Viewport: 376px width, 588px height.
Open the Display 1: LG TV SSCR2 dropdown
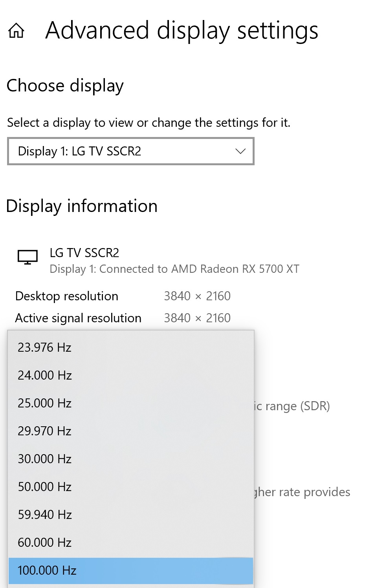pyautogui.click(x=130, y=151)
